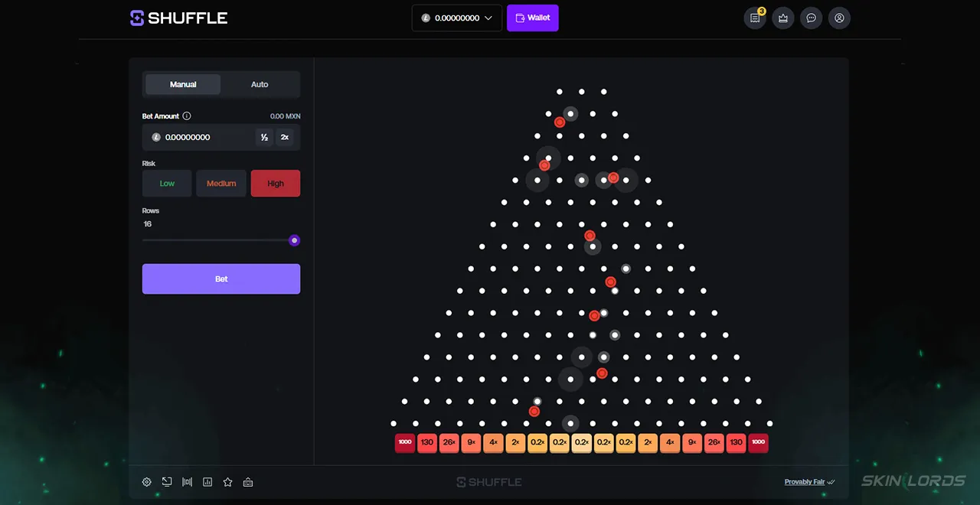
Task: Switch to the Auto tab
Action: pos(260,84)
